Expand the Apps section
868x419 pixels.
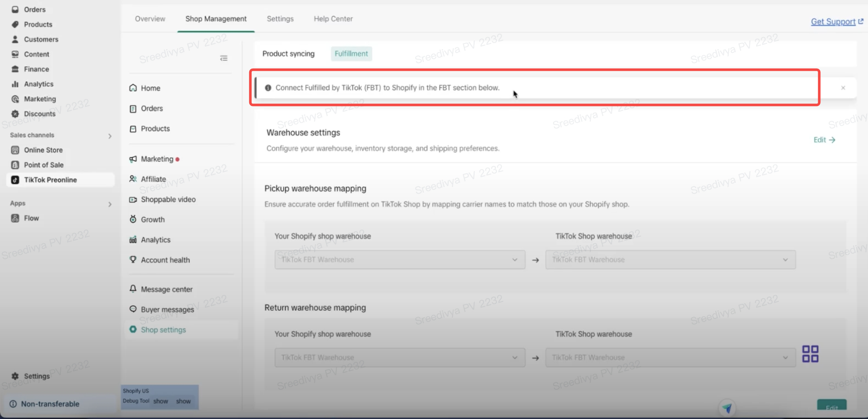point(110,204)
